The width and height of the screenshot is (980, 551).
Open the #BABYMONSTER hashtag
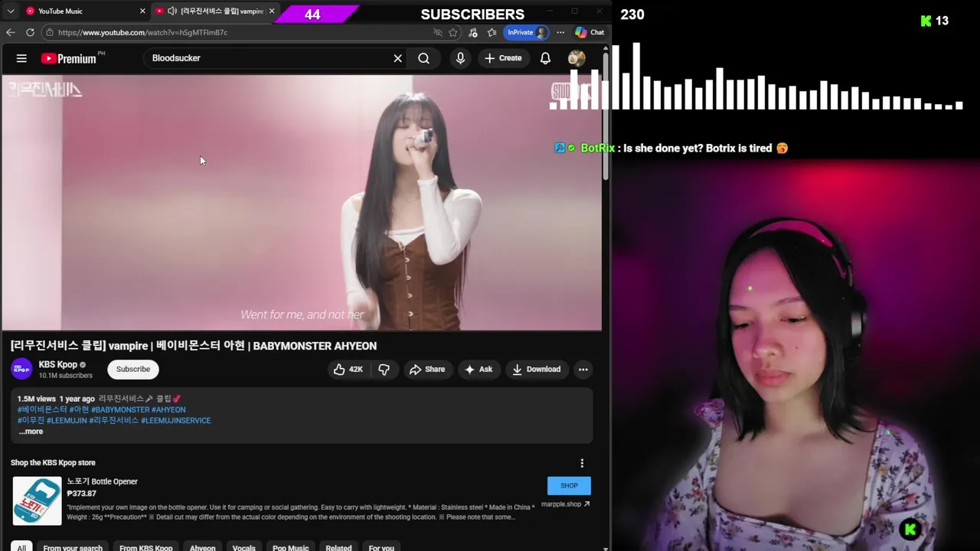(120, 409)
